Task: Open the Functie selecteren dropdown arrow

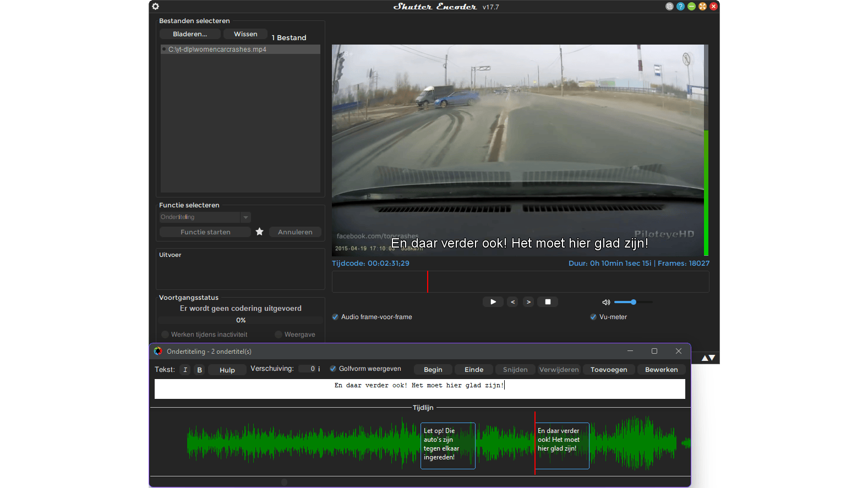Action: [246, 217]
